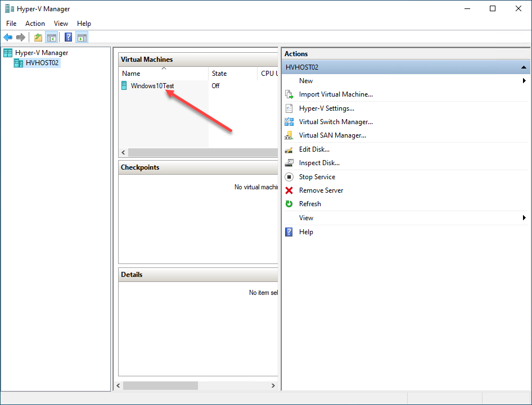Click the View action label in Actions
This screenshot has height=405, width=532.
pos(306,217)
